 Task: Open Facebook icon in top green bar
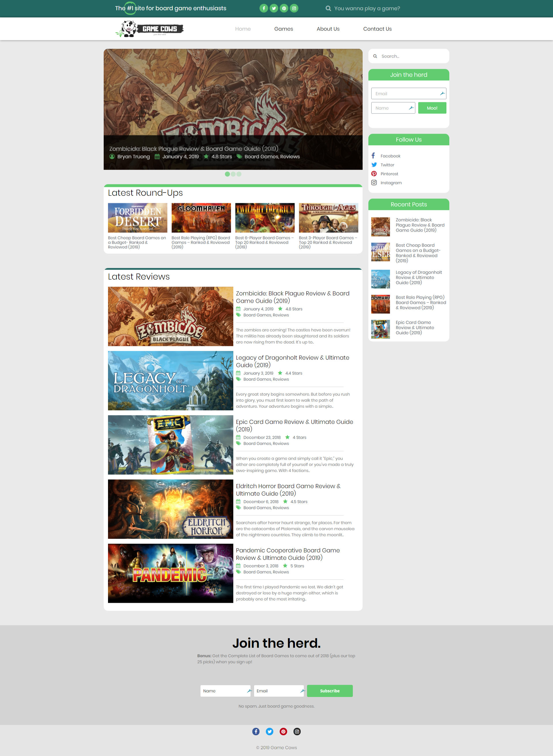click(264, 8)
